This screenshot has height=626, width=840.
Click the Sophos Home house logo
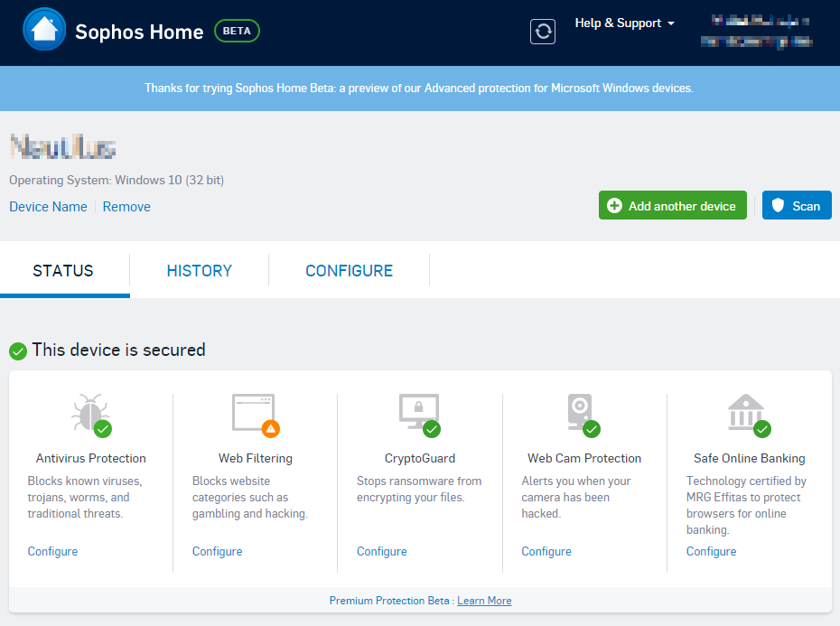click(x=44, y=30)
